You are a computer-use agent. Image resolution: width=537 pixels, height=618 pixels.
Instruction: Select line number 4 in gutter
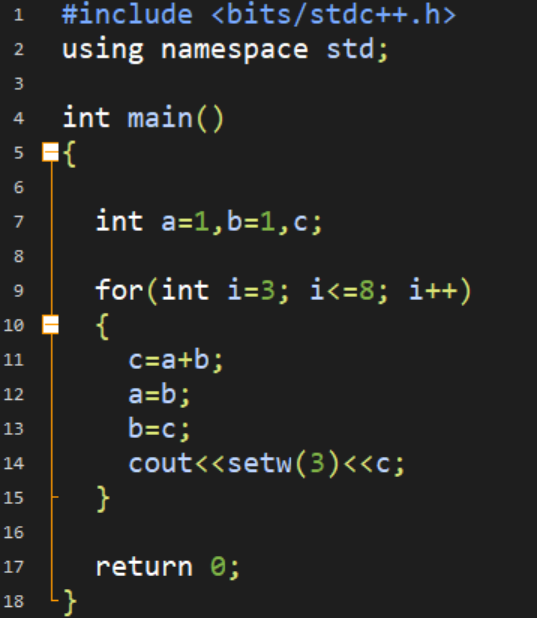click(x=19, y=119)
